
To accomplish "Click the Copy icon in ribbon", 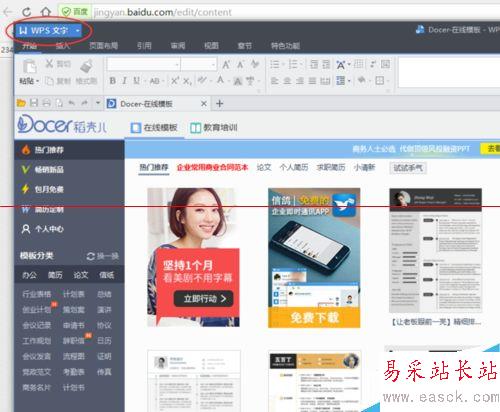I will click(x=49, y=81).
